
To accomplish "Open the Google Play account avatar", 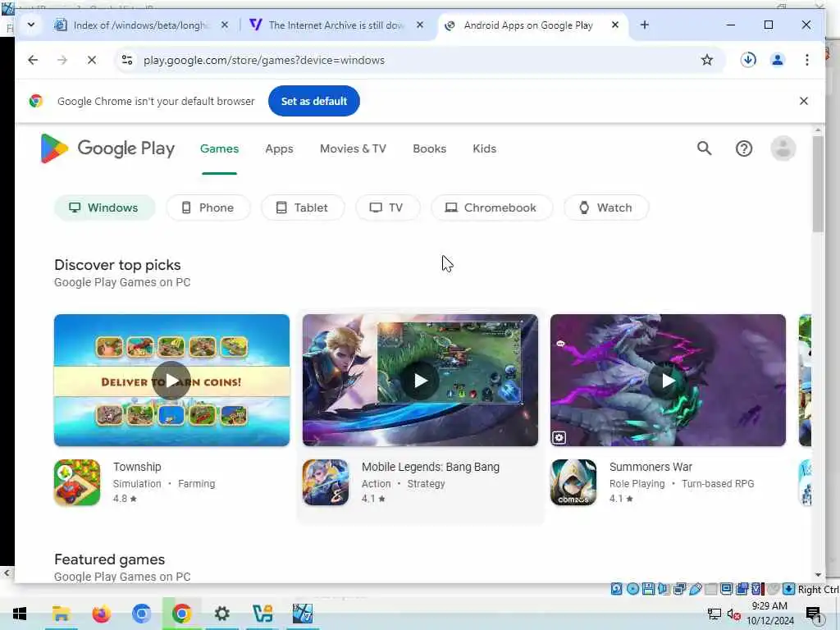I will [x=783, y=148].
